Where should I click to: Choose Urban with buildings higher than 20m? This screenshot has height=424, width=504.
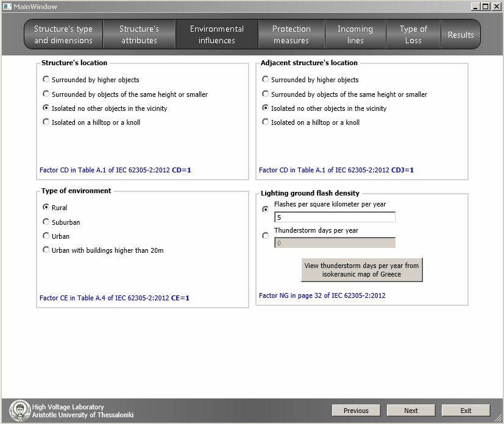point(103,250)
